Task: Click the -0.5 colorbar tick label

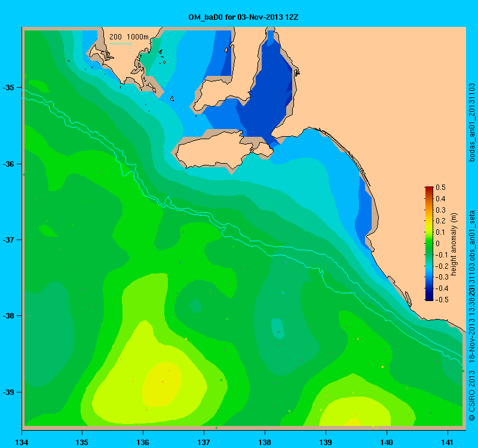Action: (441, 300)
